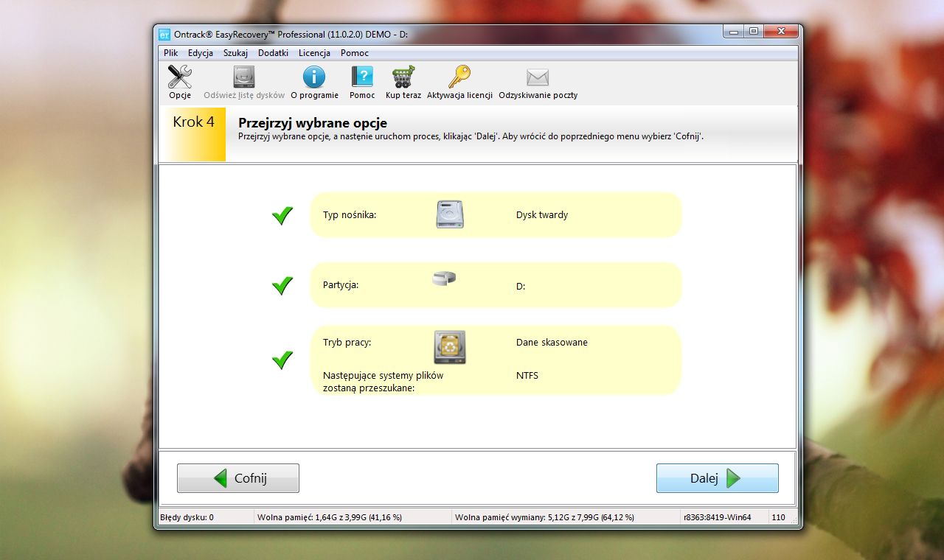Open the Dodatki menu
Screen dimensions: 944x560
click(274, 53)
